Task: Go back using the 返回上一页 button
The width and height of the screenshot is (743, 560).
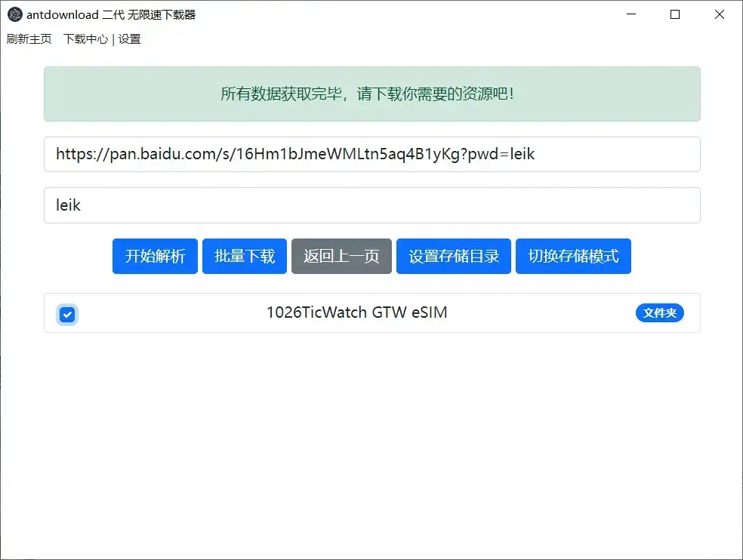Action: click(x=341, y=256)
